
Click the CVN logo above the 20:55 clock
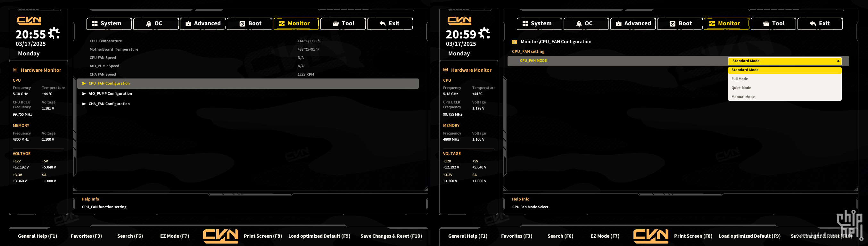[x=29, y=20]
